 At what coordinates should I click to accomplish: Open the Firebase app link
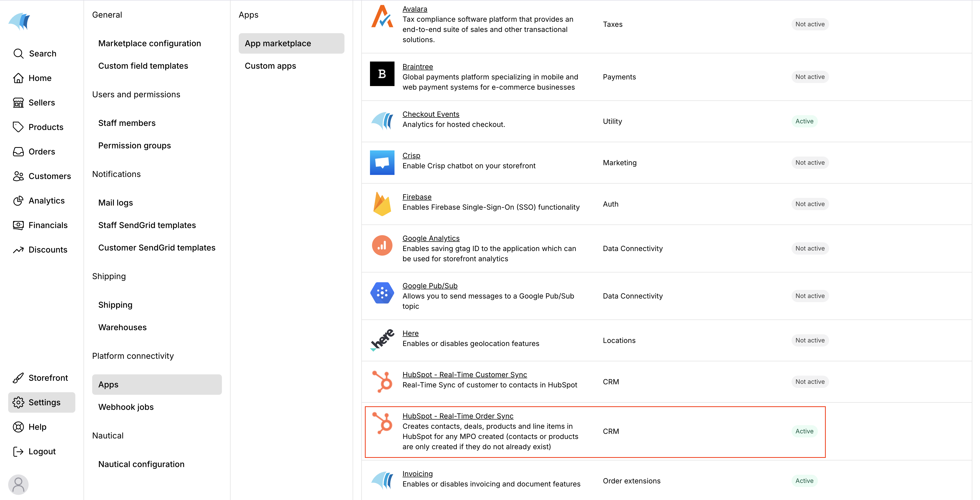click(x=417, y=197)
